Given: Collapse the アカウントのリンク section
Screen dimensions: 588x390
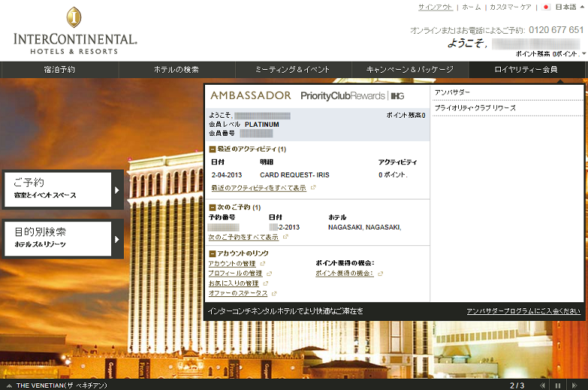Looking at the screenshot, I should [213, 253].
